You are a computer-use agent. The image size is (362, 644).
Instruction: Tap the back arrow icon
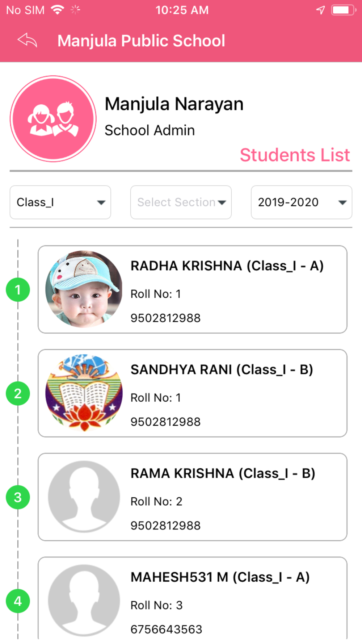(28, 40)
